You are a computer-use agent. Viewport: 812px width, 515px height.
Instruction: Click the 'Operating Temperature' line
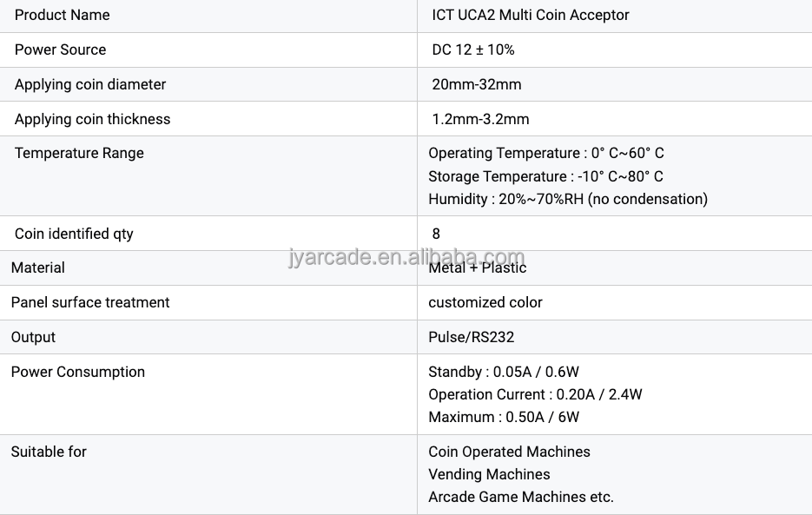click(546, 153)
